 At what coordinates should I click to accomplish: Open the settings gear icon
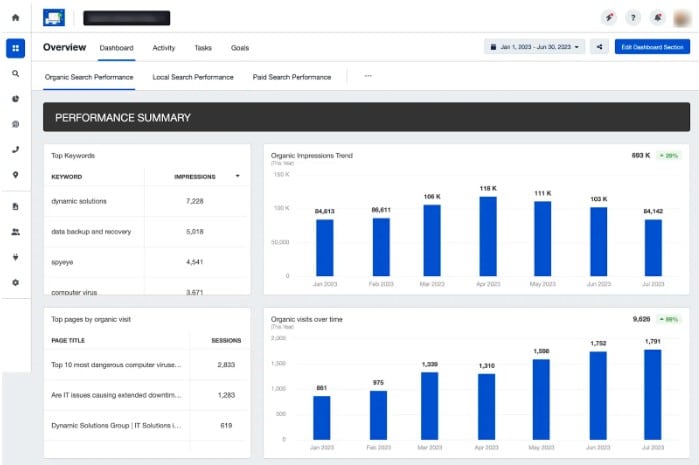tap(15, 283)
